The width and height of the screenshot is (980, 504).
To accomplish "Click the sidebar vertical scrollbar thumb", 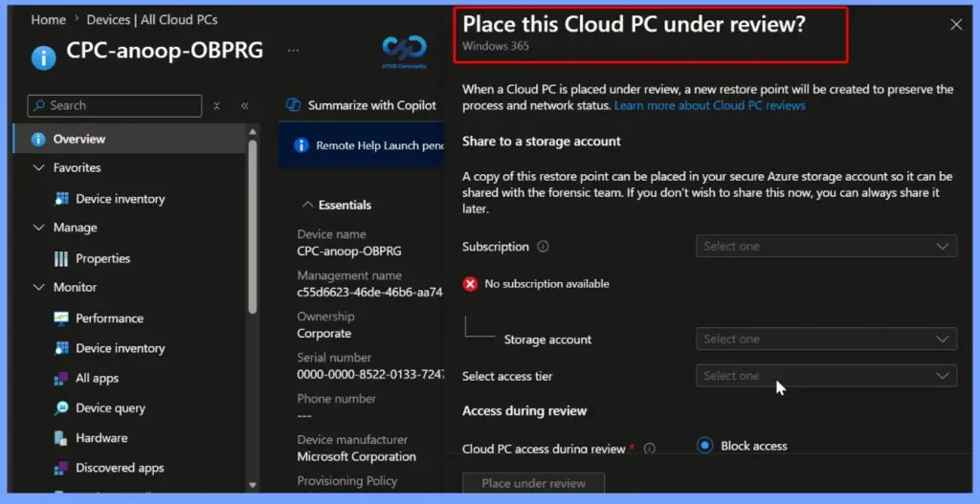I will [x=253, y=226].
